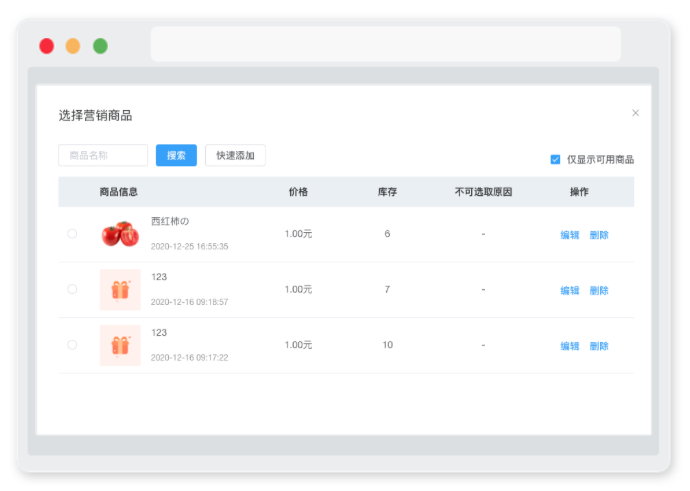Click 编辑 for stock 7 row
This screenshot has width=690, height=491.
(570, 290)
